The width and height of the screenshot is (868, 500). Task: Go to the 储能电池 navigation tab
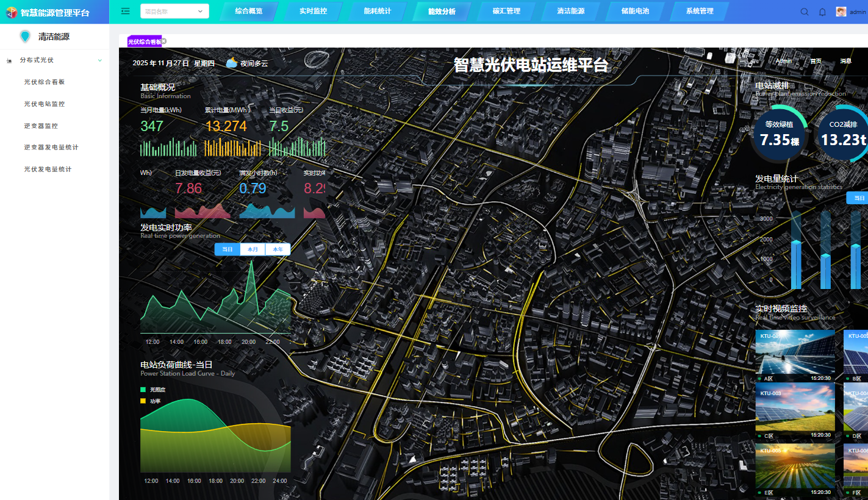(x=635, y=11)
